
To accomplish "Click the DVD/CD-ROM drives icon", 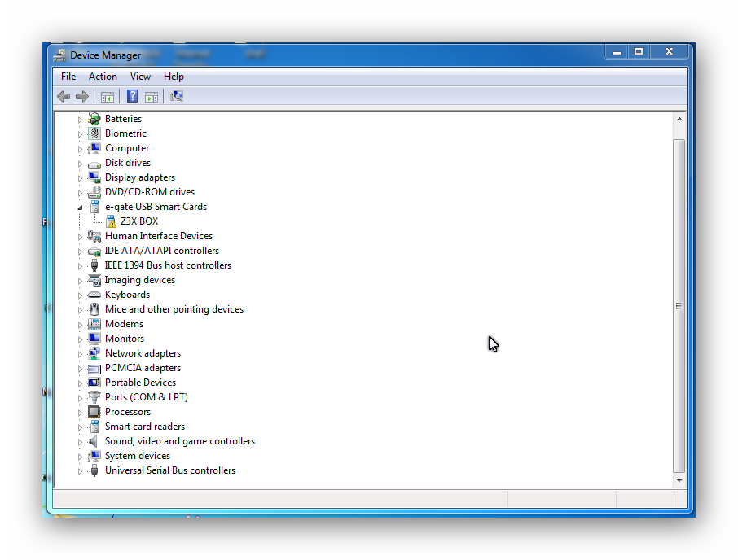I will pyautogui.click(x=94, y=192).
